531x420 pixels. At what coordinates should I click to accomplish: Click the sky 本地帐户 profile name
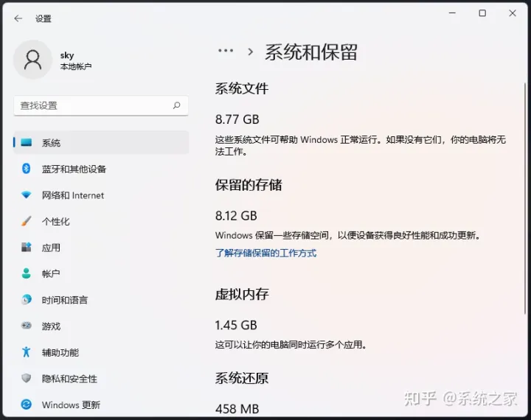coord(76,60)
